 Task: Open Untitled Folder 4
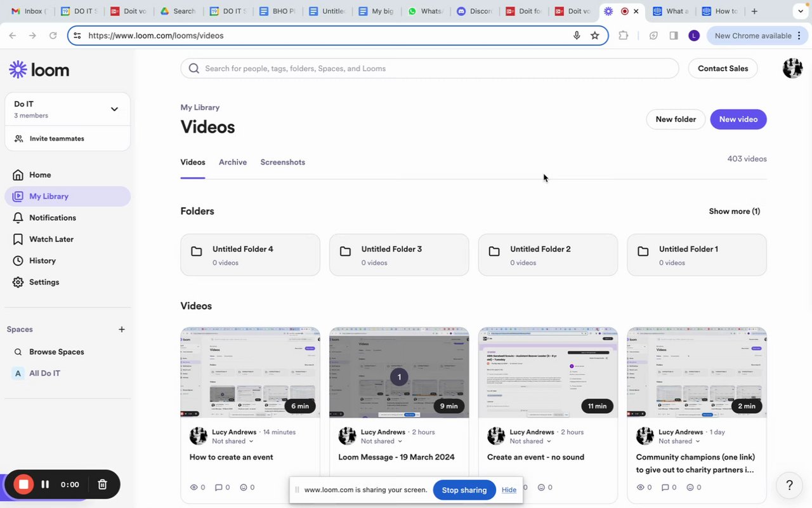click(x=250, y=255)
